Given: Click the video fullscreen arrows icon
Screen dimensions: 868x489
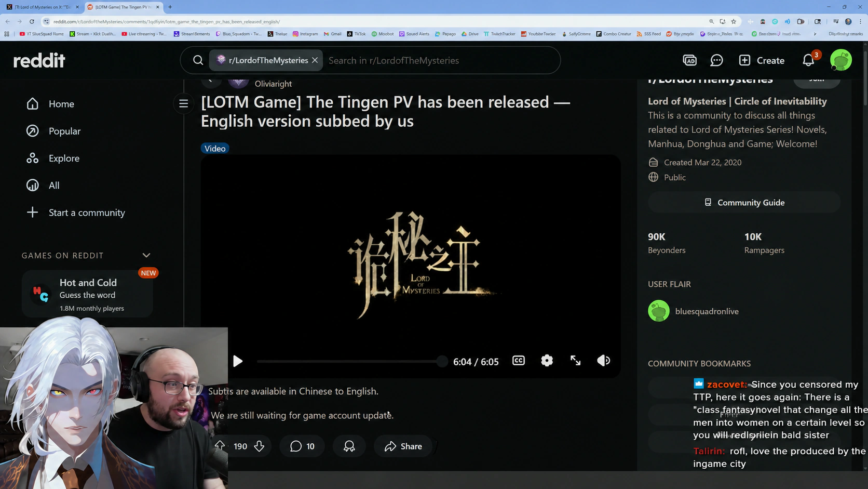Looking at the screenshot, I should tap(575, 361).
